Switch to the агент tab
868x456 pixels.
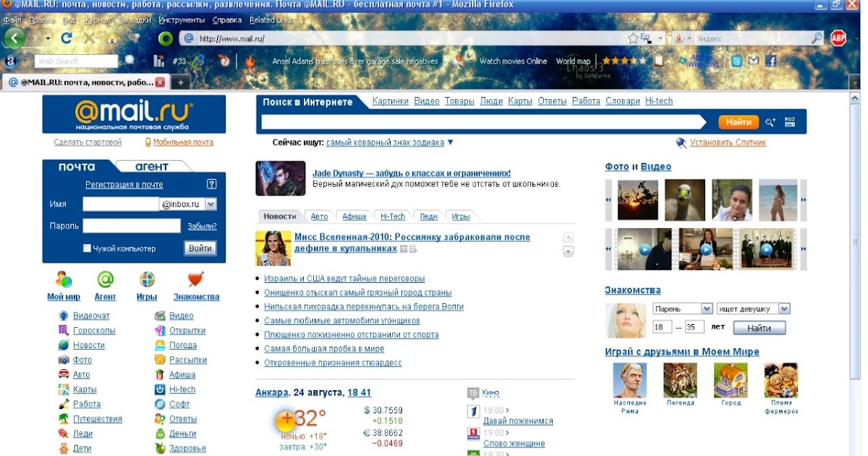(150, 166)
